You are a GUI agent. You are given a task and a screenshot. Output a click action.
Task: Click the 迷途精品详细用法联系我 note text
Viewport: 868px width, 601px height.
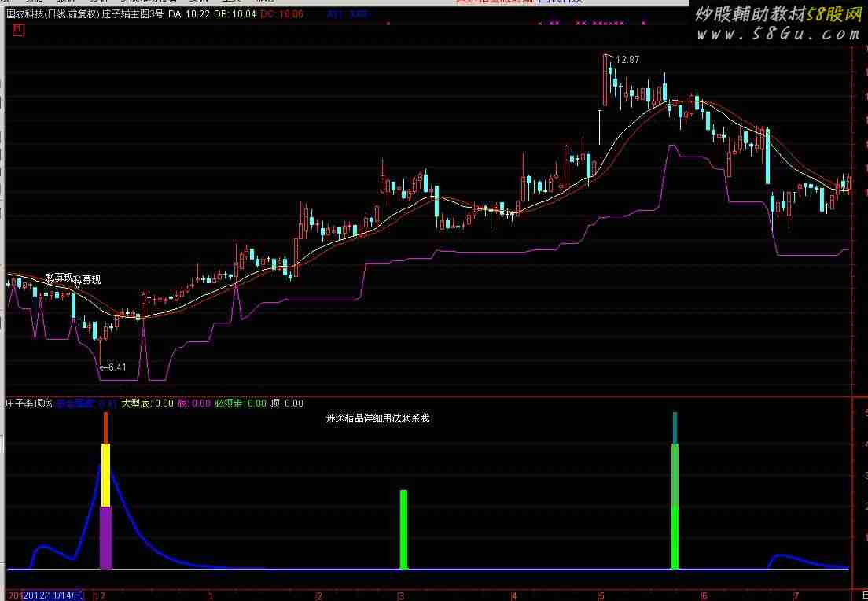pos(378,418)
